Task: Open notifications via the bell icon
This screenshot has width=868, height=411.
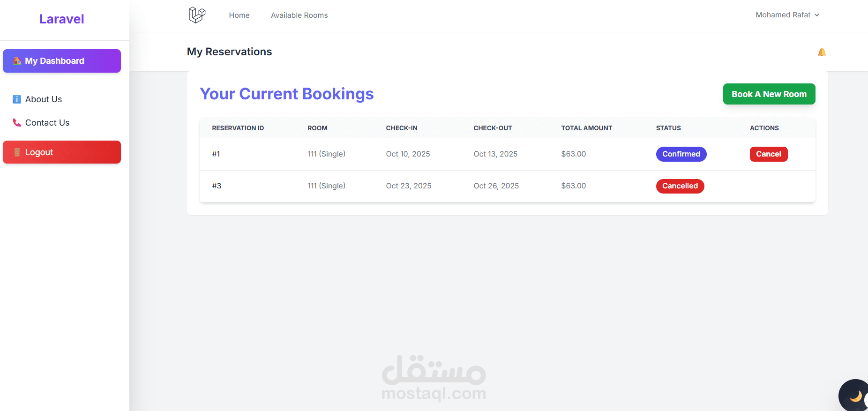Action: pos(822,52)
